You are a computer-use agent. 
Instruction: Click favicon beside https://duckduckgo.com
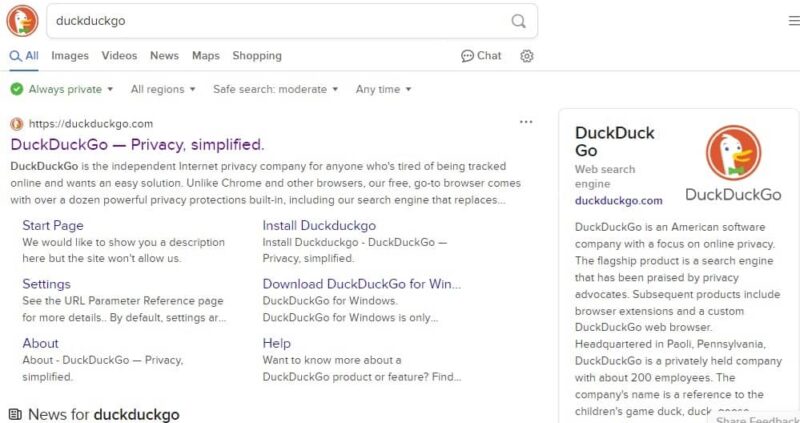16,123
